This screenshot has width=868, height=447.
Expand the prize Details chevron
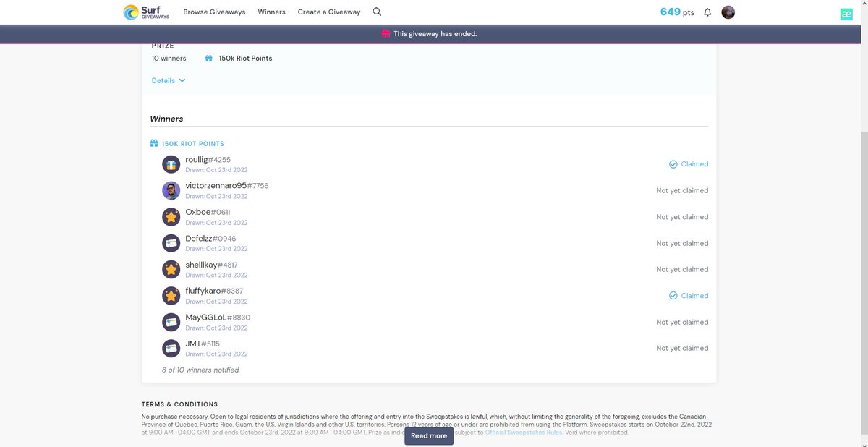182,80
